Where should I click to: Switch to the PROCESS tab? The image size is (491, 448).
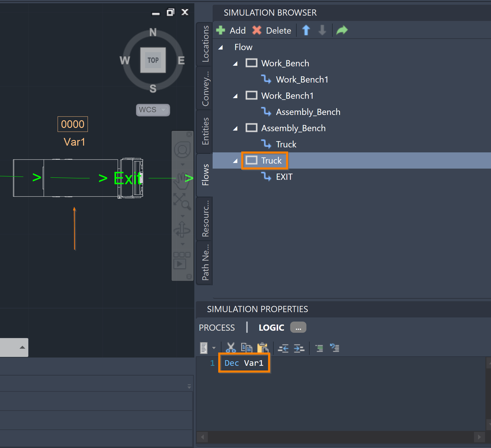(x=217, y=327)
